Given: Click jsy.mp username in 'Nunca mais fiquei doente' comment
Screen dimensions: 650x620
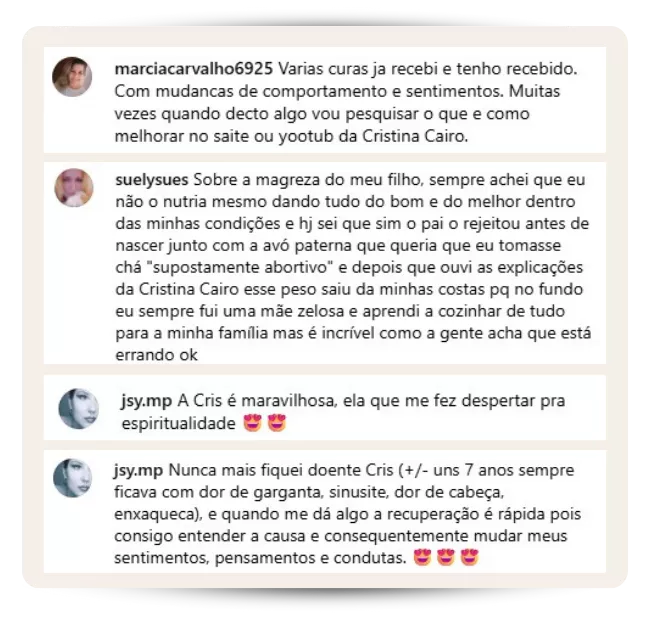Looking at the screenshot, I should tap(139, 471).
